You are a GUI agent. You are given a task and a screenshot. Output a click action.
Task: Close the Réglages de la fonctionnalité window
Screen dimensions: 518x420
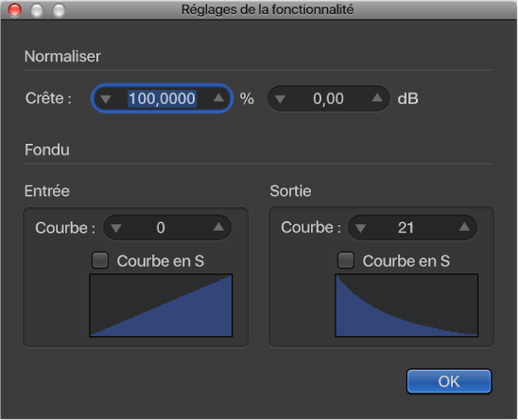coord(14,9)
